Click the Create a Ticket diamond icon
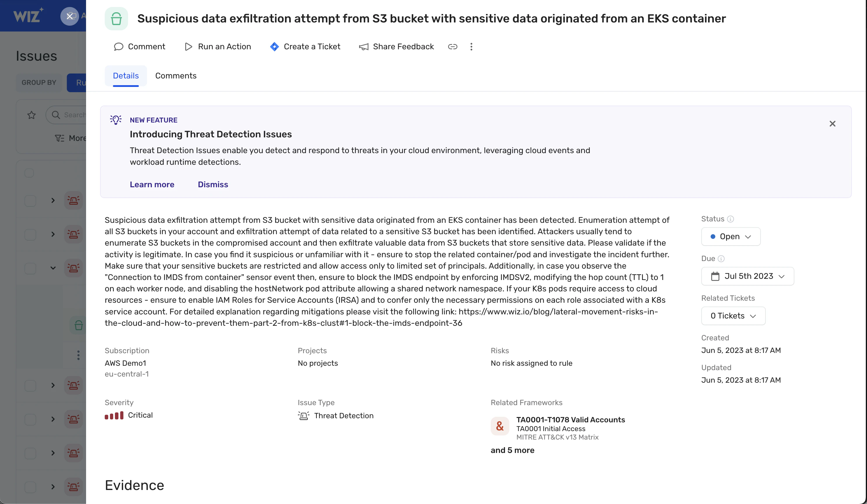Screen dimensions: 867x504 [274, 46]
